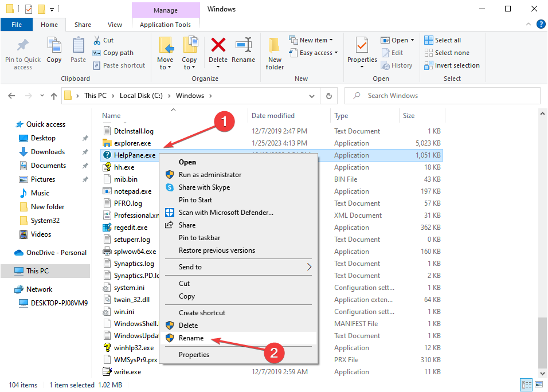Sort by the Type column header
Image resolution: width=548 pixels, height=392 pixels.
341,116
